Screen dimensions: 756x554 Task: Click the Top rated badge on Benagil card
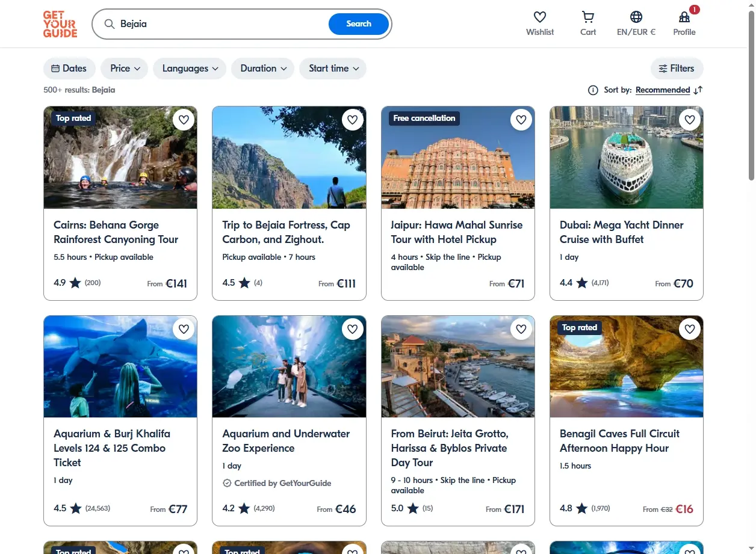pyautogui.click(x=580, y=328)
